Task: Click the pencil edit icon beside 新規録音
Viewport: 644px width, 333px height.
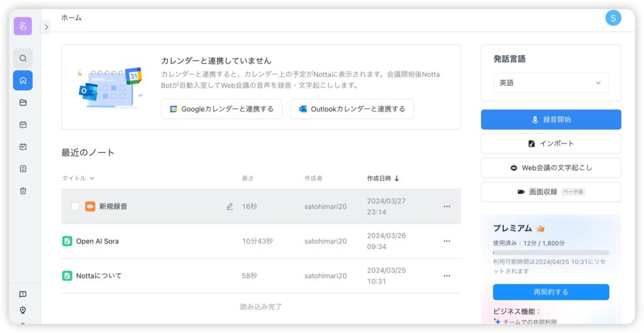Action: click(230, 206)
